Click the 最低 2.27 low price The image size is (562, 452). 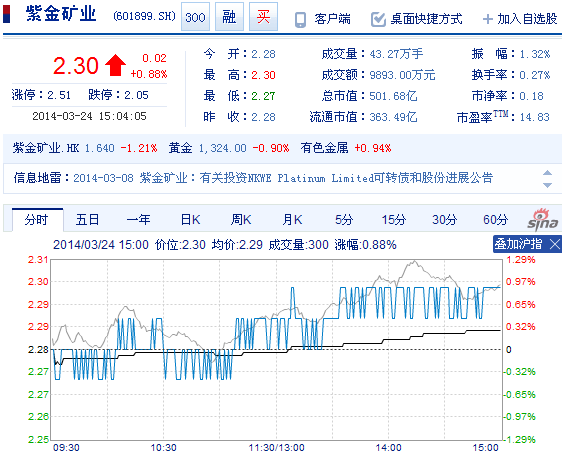click(x=263, y=96)
